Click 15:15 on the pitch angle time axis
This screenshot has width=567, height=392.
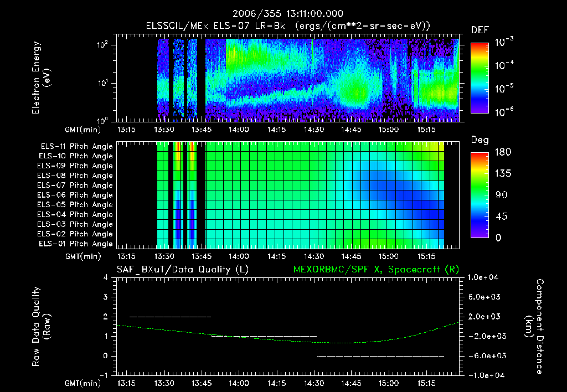[426, 256]
